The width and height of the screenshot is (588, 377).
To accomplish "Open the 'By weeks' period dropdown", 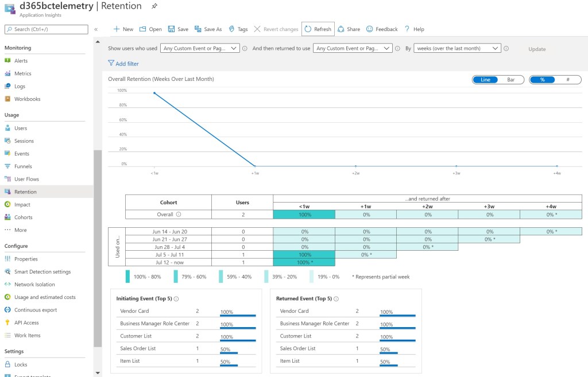I will coord(458,49).
